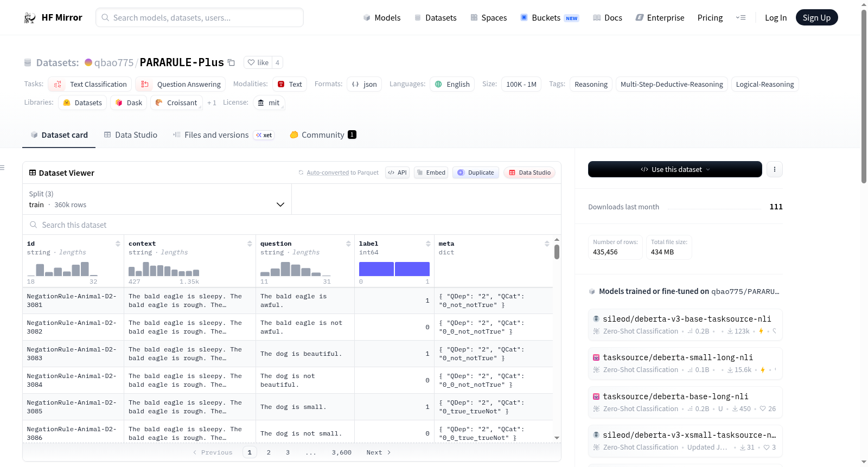Select the English language tag
Screen dimensions: 868x467
[452, 84]
